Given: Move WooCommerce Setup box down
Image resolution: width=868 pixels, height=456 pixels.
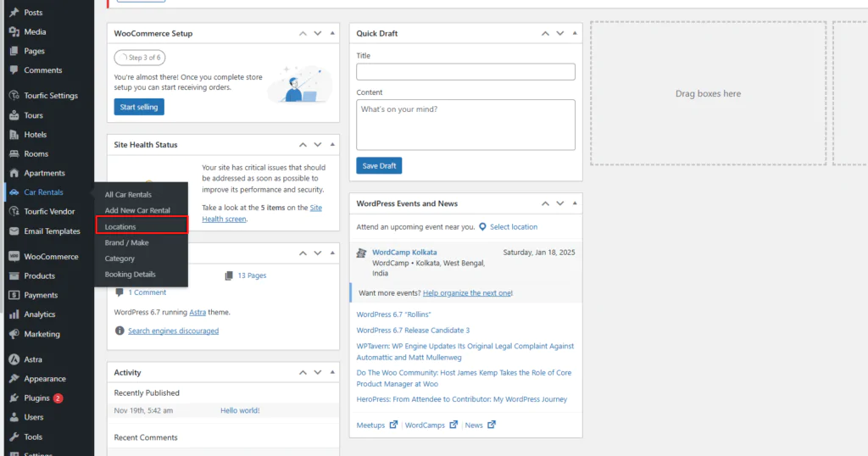Looking at the screenshot, I should tap(318, 33).
